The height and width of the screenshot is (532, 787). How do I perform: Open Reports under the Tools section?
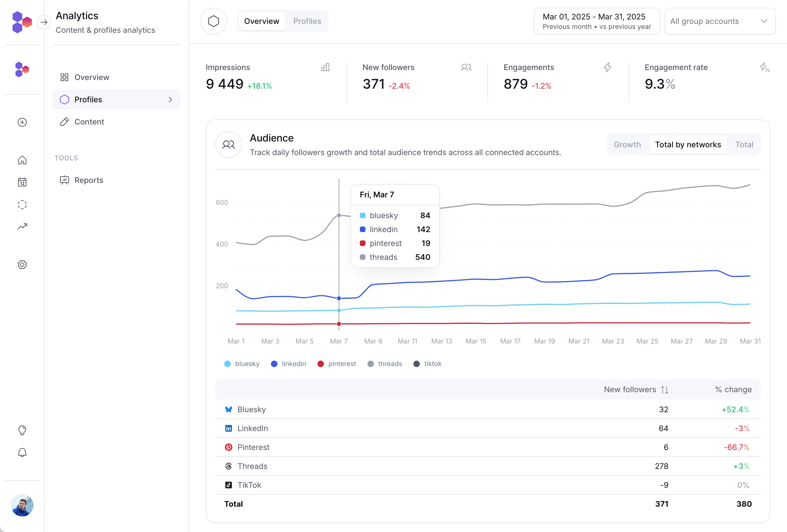click(x=89, y=180)
